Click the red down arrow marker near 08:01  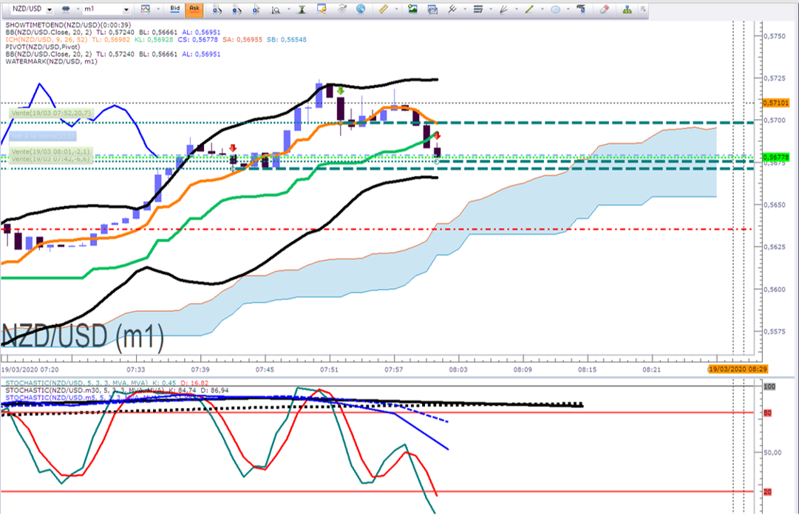[438, 135]
